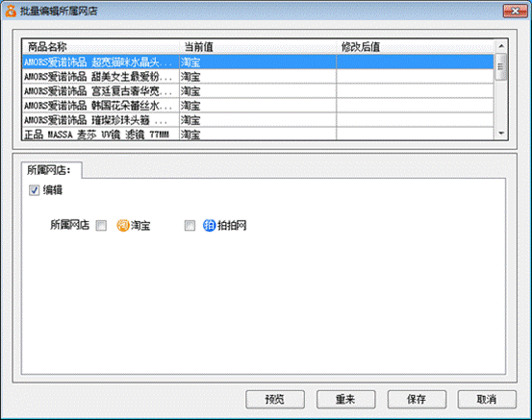Click the 商品名称 column header
532x420 pixels.
100,47
